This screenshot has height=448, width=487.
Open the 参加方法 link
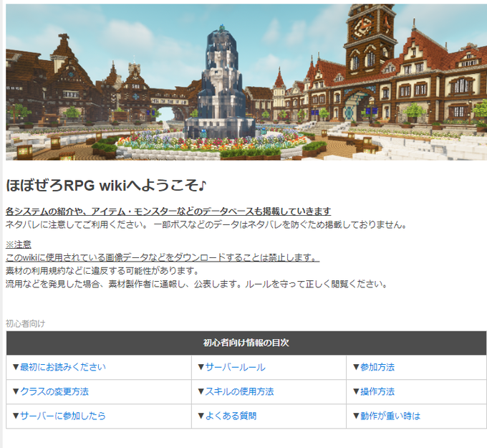coord(377,367)
